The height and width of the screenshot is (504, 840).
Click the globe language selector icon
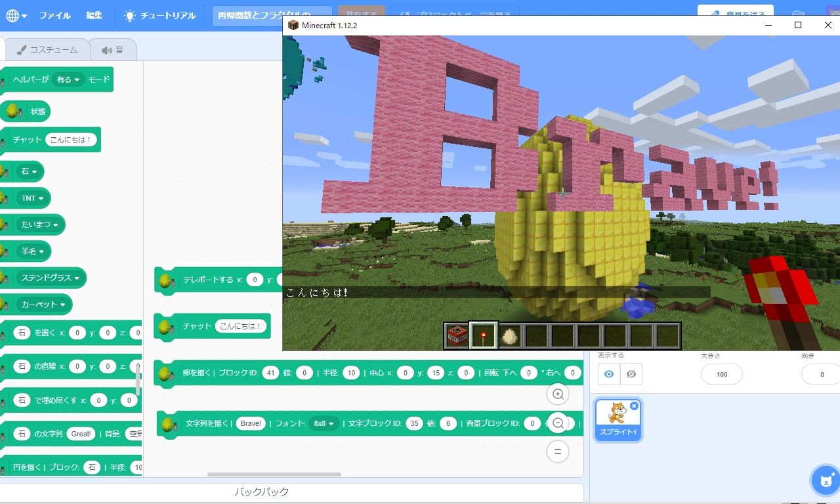tap(12, 16)
